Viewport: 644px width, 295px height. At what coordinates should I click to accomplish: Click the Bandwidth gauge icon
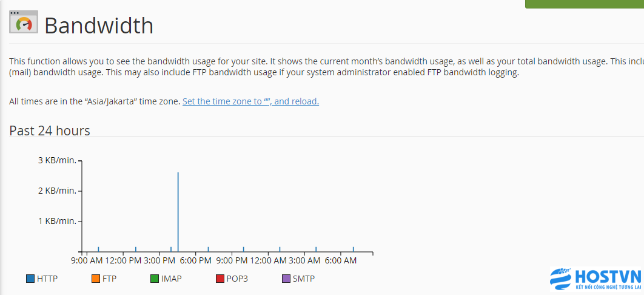(24, 22)
